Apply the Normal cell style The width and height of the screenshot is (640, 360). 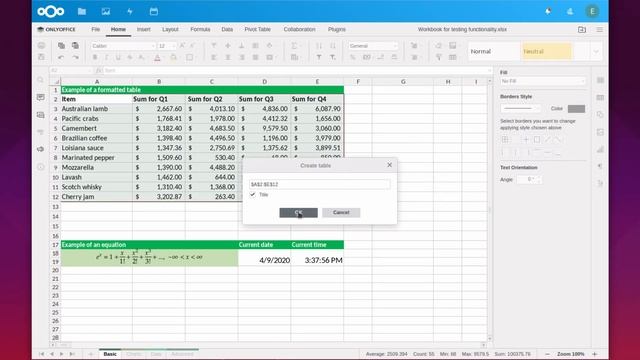494,51
